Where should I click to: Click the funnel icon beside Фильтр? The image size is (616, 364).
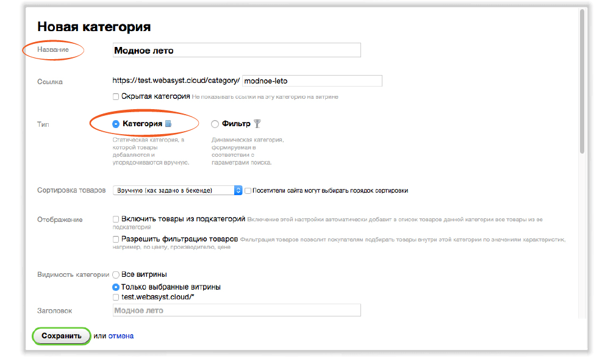[x=257, y=124]
